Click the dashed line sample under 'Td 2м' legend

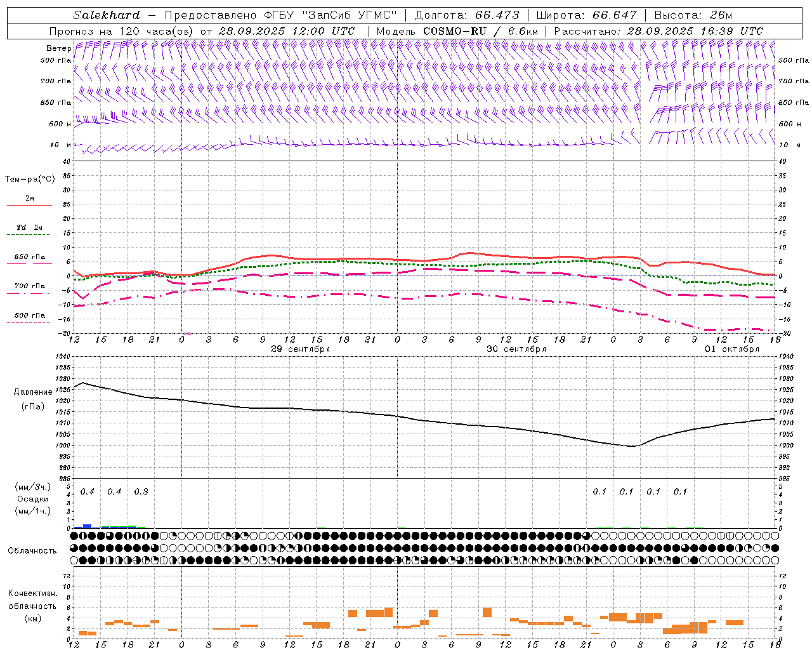click(29, 235)
